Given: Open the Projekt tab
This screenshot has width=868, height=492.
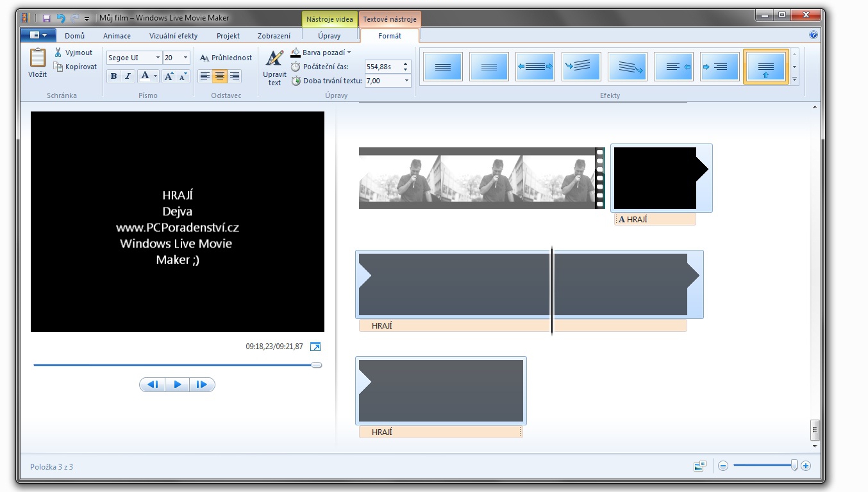Looking at the screenshot, I should click(228, 36).
